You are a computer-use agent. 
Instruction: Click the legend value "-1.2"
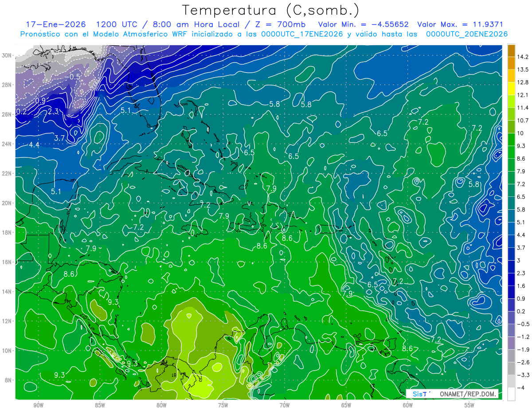tap(522, 337)
